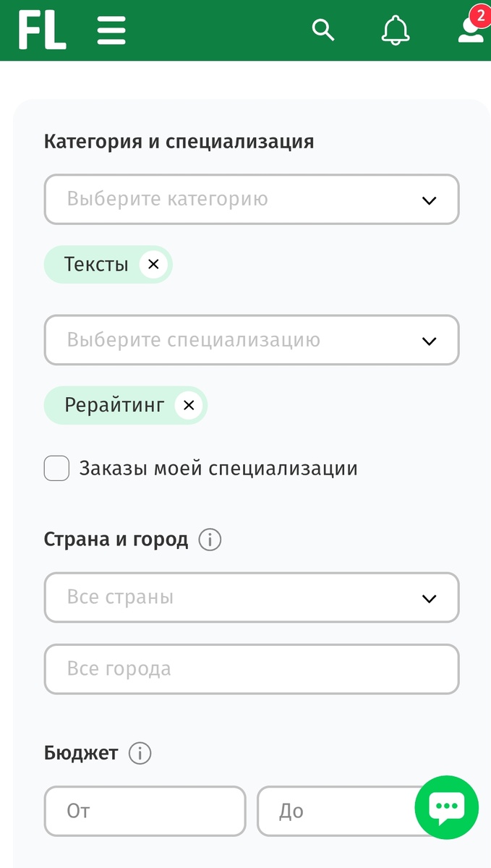Remove the Рерайтинг filter tag

tap(188, 405)
